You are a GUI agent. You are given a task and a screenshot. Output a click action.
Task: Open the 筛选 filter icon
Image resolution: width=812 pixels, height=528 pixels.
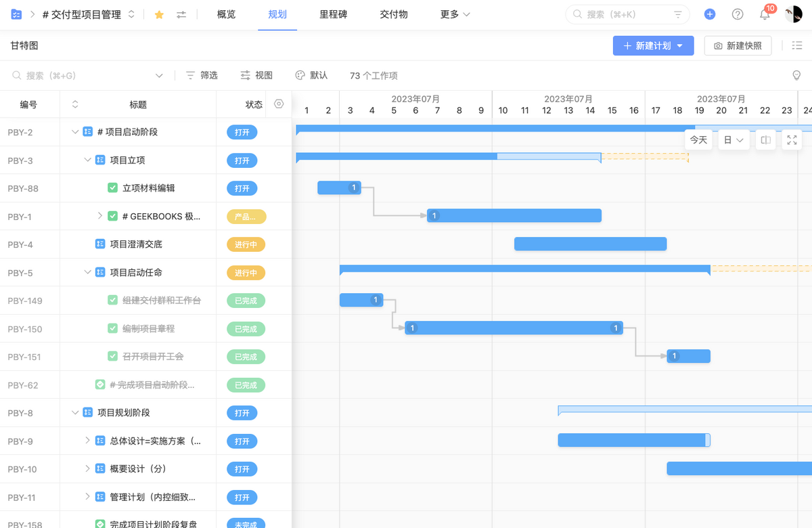190,75
